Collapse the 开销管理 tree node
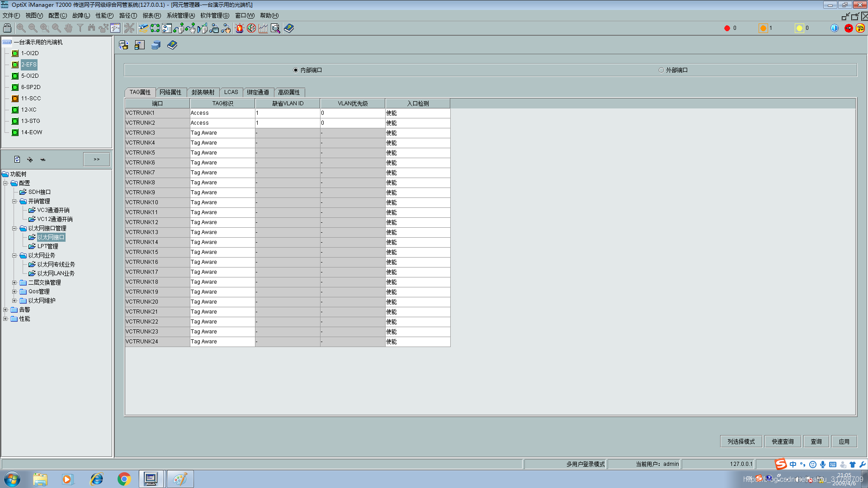Image resolution: width=868 pixels, height=488 pixels. [14, 201]
